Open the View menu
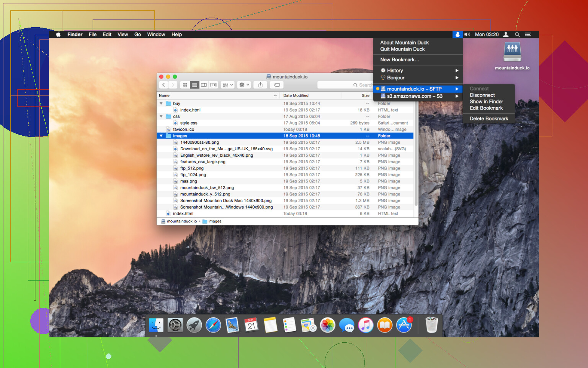588x368 pixels. pos(123,34)
